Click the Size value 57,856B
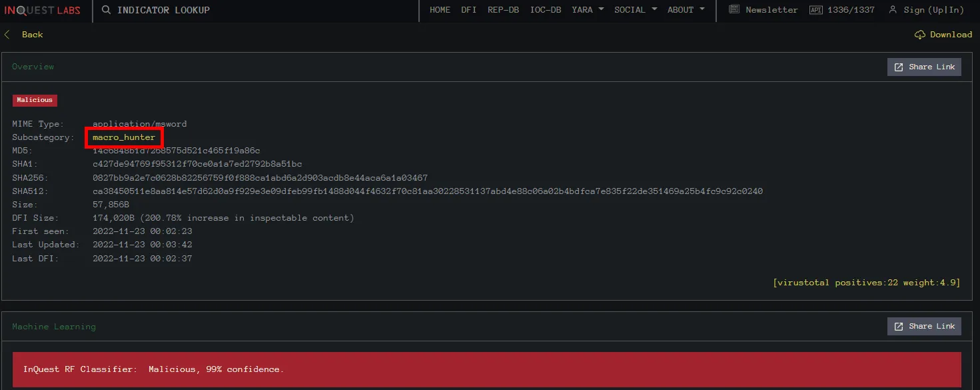Screen dimensions: 980x390 pyautogui.click(x=111, y=205)
